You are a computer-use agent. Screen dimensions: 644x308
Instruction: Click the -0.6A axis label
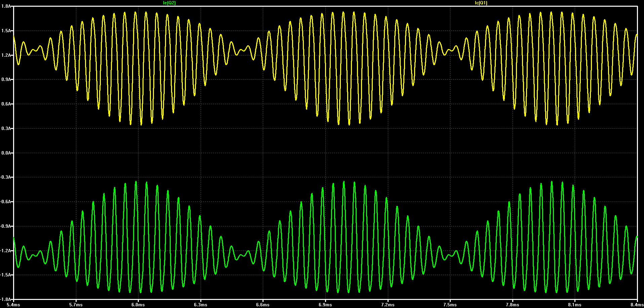6,202
